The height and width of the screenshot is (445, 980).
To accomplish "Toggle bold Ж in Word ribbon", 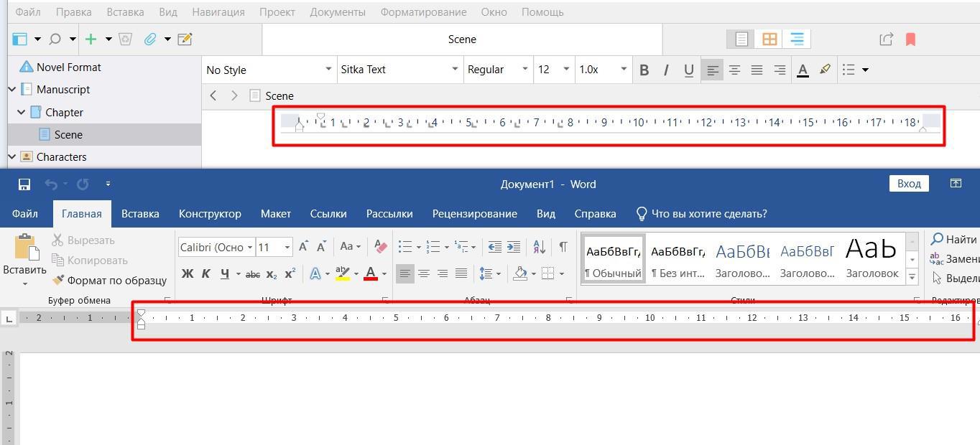I will coord(188,273).
